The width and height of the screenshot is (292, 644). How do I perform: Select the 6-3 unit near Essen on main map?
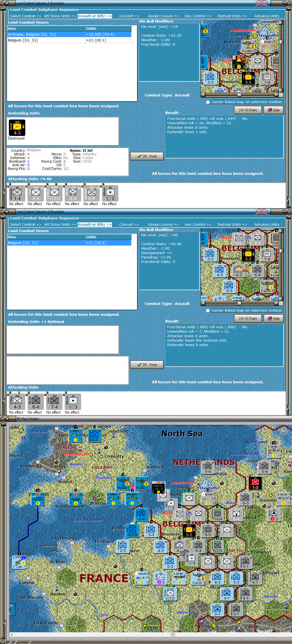246,499
